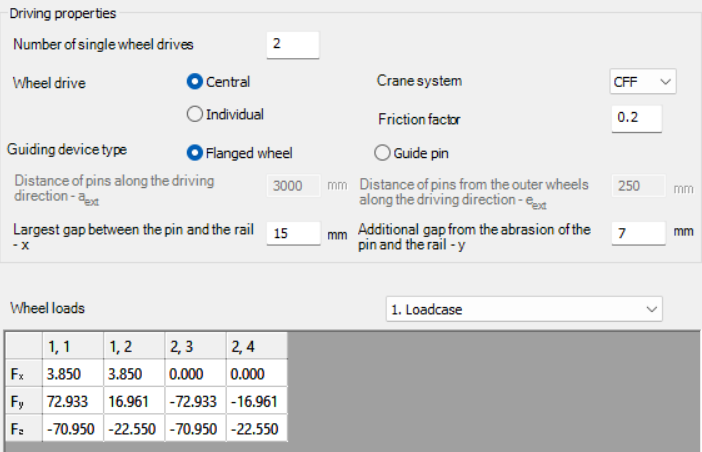Open the Crane system CFF dropdown
702x452 pixels.
pos(642,81)
